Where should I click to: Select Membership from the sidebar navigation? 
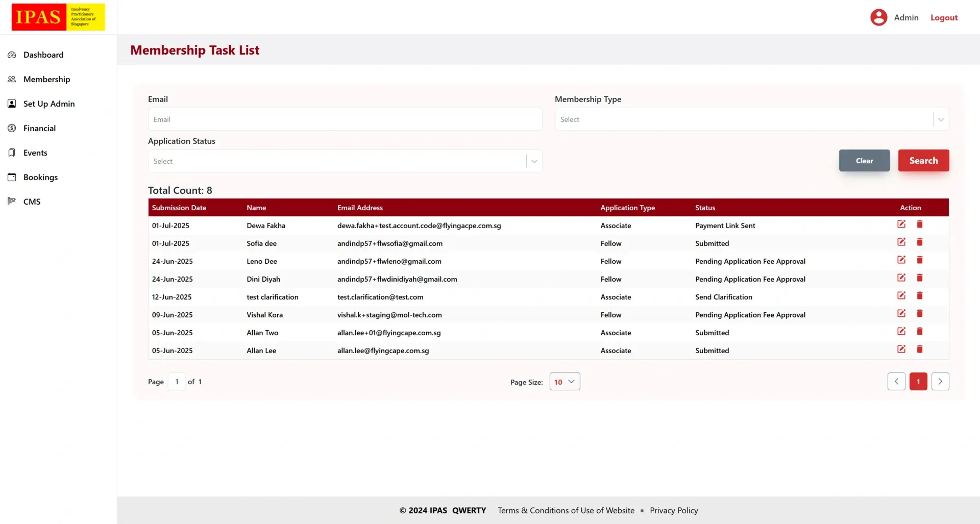coord(46,79)
